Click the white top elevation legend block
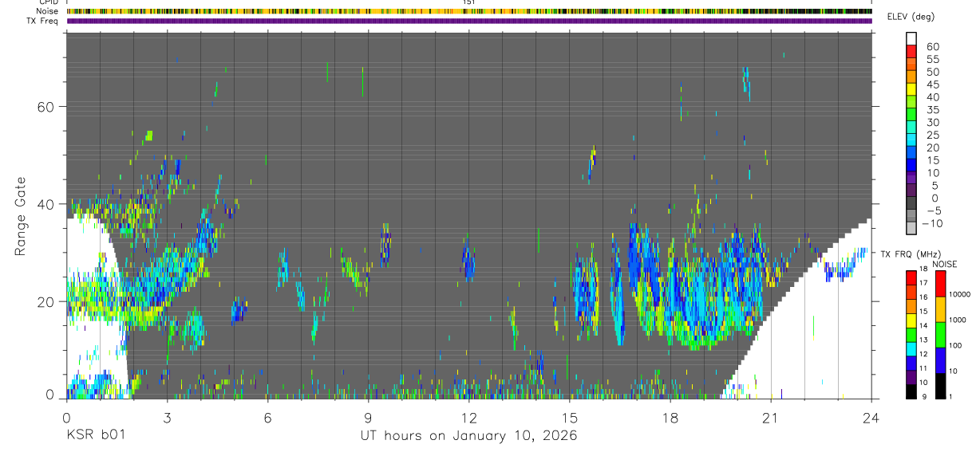 [x=912, y=40]
